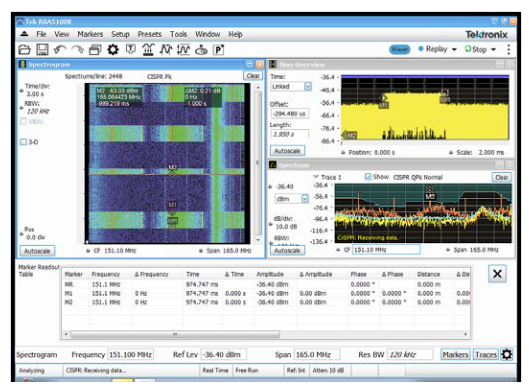Toggle the Show trace checkbox
Viewport: 529px width, 391px height.
(368, 177)
